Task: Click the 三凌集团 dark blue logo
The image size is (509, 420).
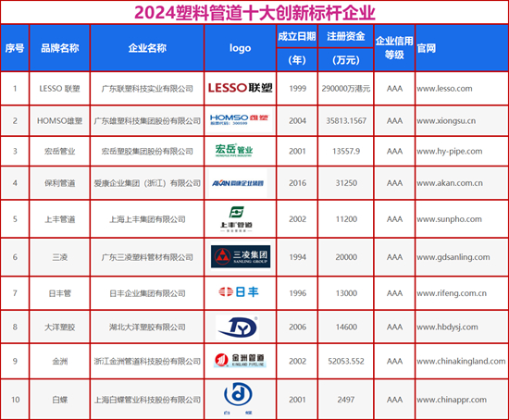Action: tap(241, 256)
